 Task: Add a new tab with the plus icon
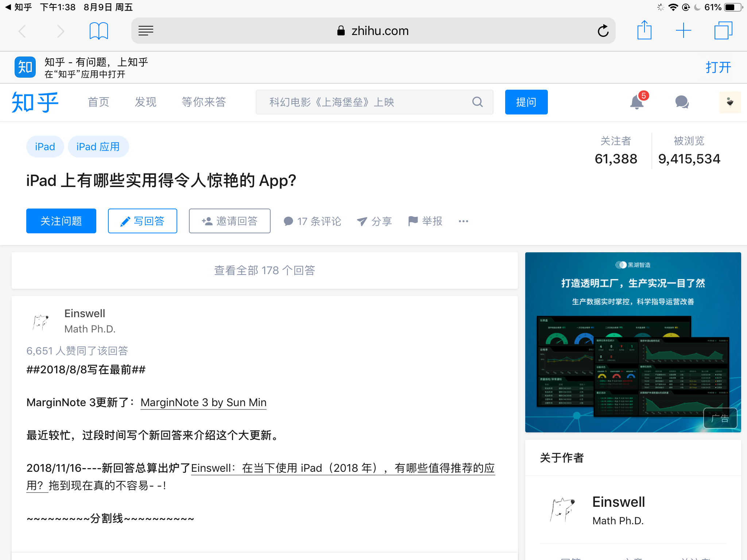point(684,31)
